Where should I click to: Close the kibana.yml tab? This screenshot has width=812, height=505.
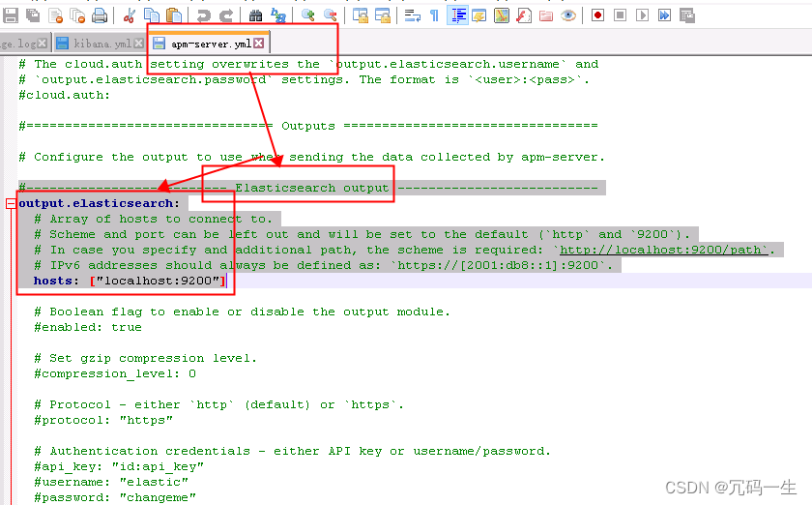point(138,44)
